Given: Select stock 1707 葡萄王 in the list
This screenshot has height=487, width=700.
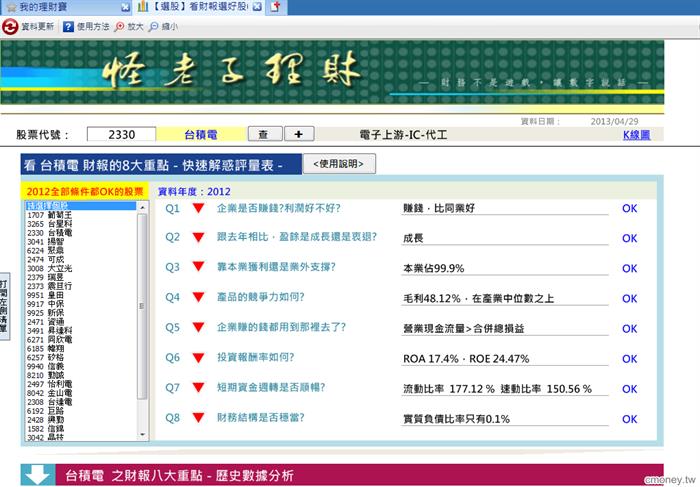Looking at the screenshot, I should point(81,215).
